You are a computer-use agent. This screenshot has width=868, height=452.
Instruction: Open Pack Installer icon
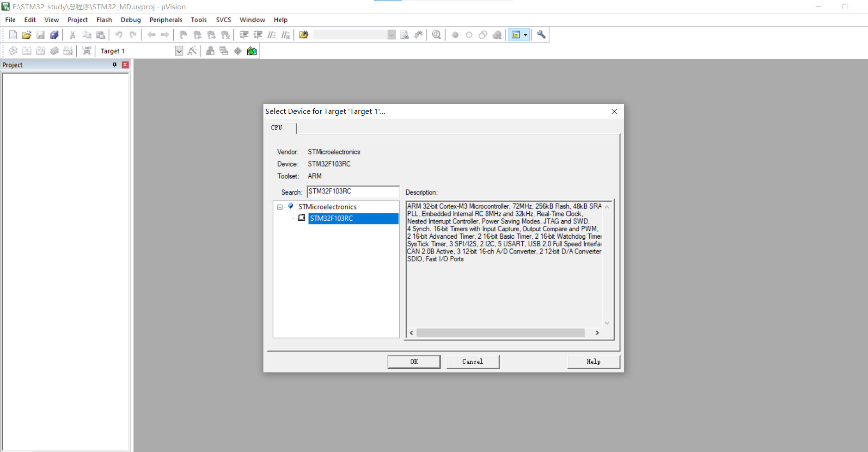click(x=252, y=51)
